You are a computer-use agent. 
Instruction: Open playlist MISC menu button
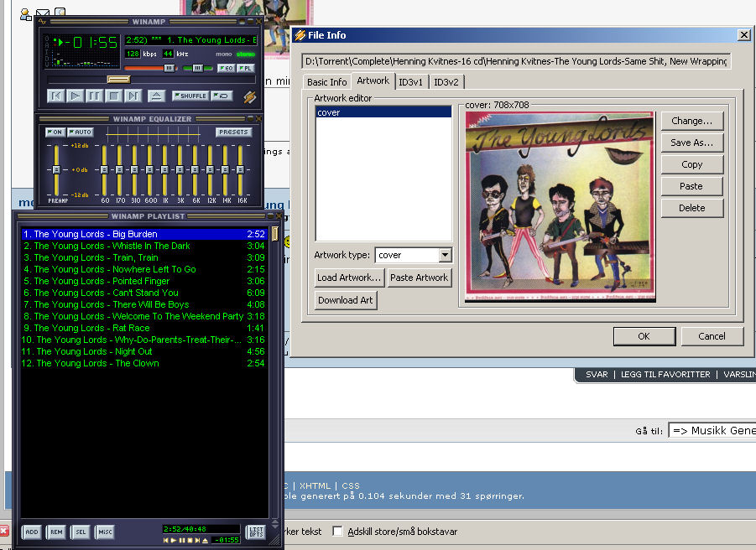(x=105, y=532)
